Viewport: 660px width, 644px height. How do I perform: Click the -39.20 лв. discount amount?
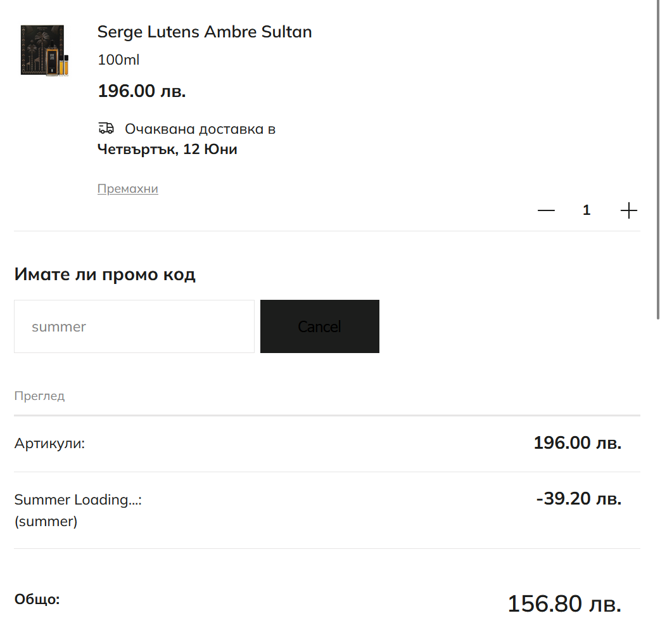click(x=579, y=499)
